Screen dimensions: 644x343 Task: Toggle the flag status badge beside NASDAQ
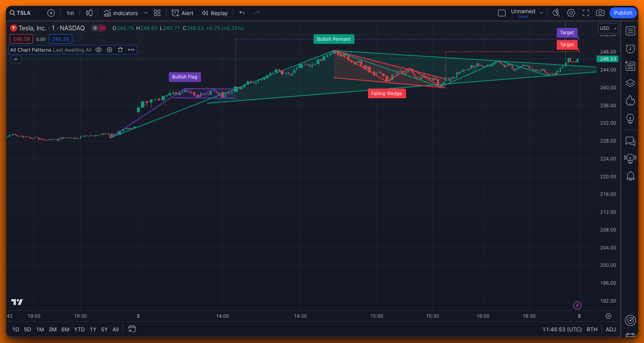tap(99, 28)
